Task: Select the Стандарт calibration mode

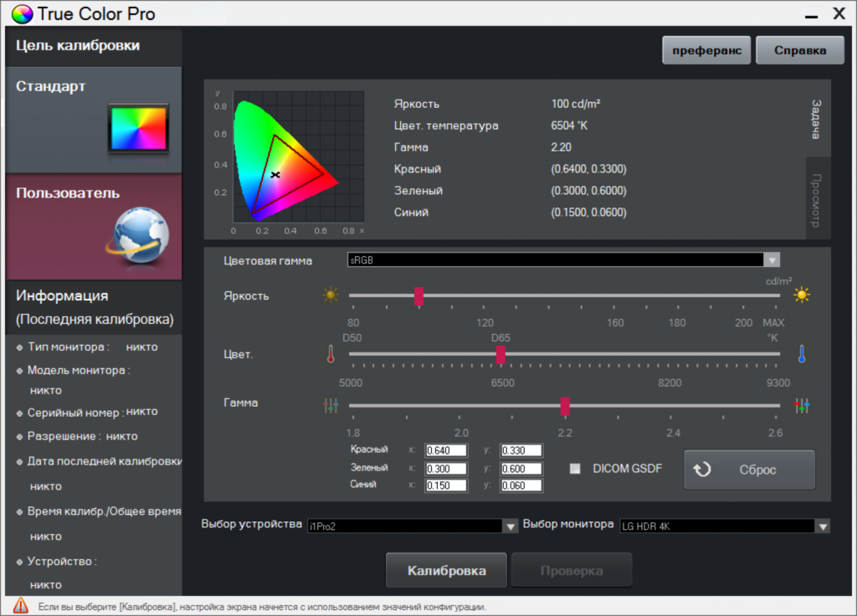Action: click(91, 120)
